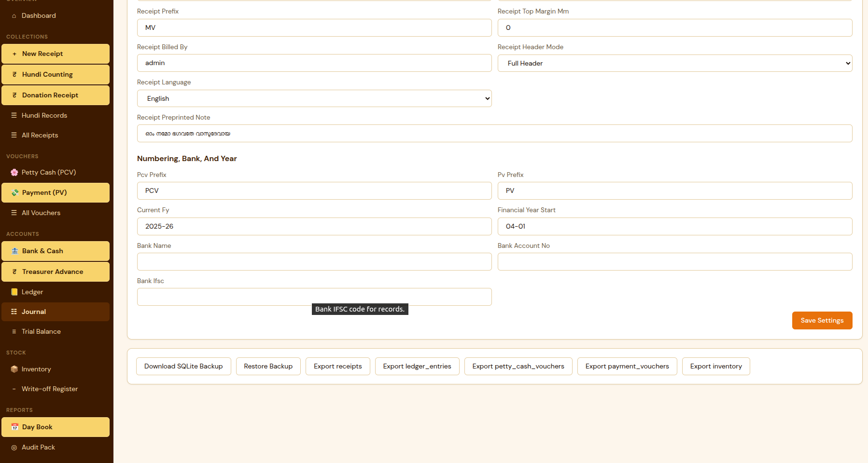Click the rupee icon beside Hundi Counting

pos(14,75)
